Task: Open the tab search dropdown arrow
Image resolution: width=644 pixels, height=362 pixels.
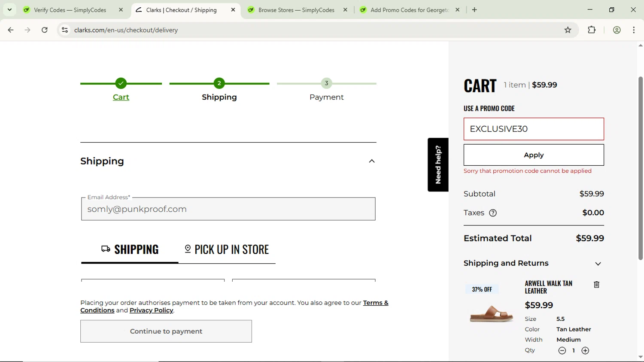Action: coord(9,9)
